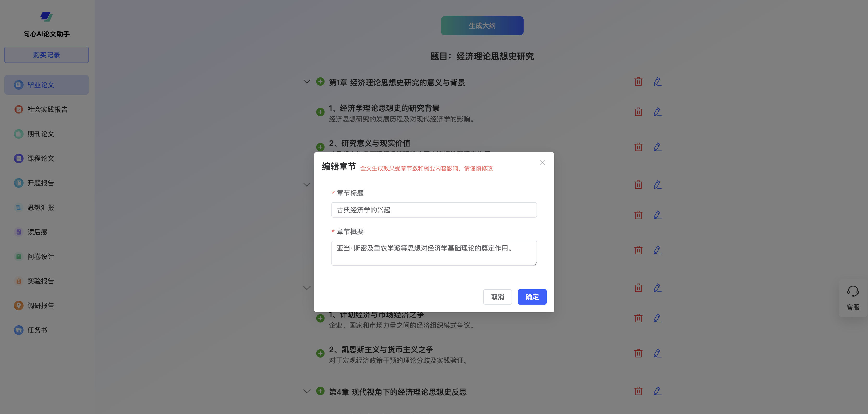Click 第1章 经济理论思想史研究的意义与背景 heading
The image size is (868, 414).
click(397, 83)
